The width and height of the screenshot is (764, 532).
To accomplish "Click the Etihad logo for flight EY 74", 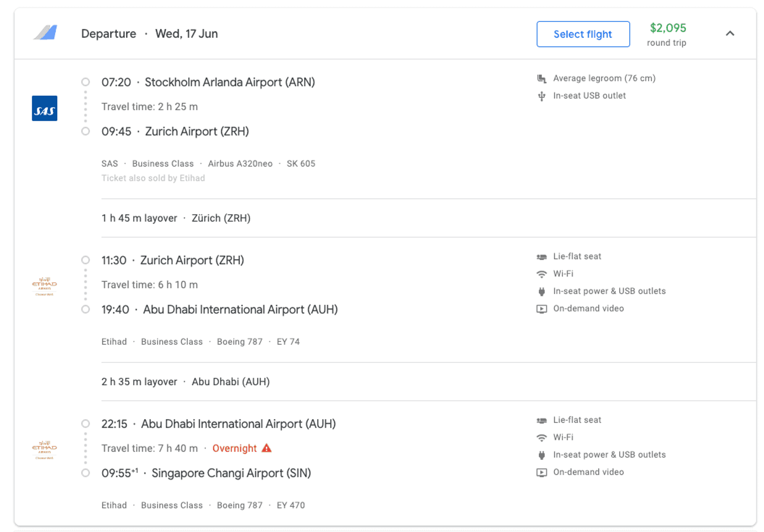I will 44,286.
